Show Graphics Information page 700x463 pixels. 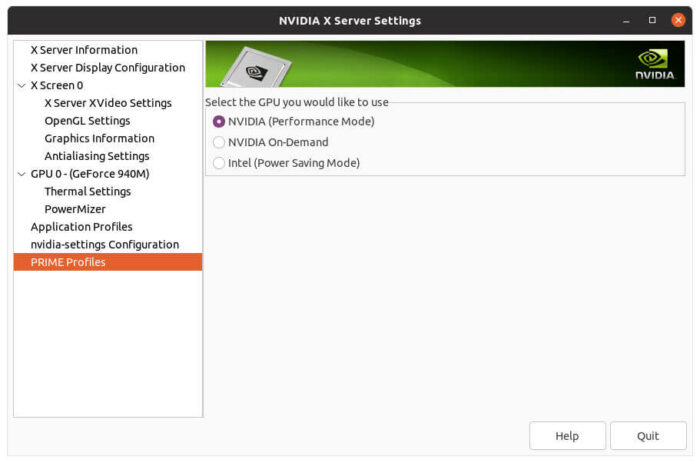pos(100,138)
